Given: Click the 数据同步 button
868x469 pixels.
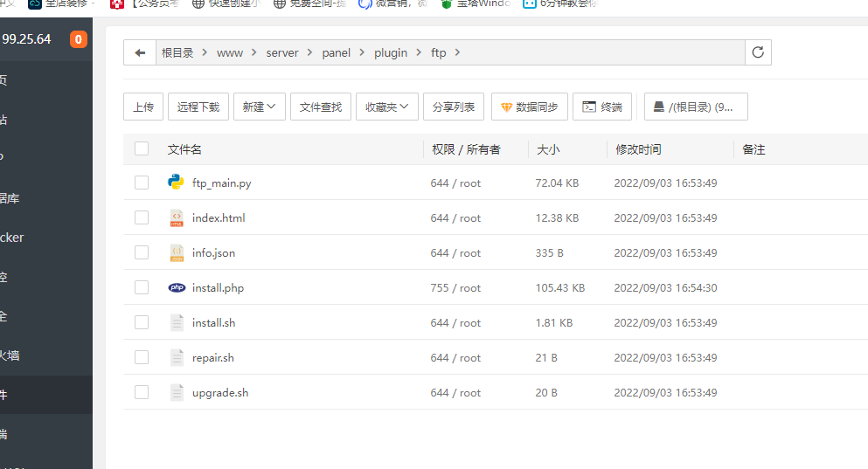Looking at the screenshot, I should [529, 107].
